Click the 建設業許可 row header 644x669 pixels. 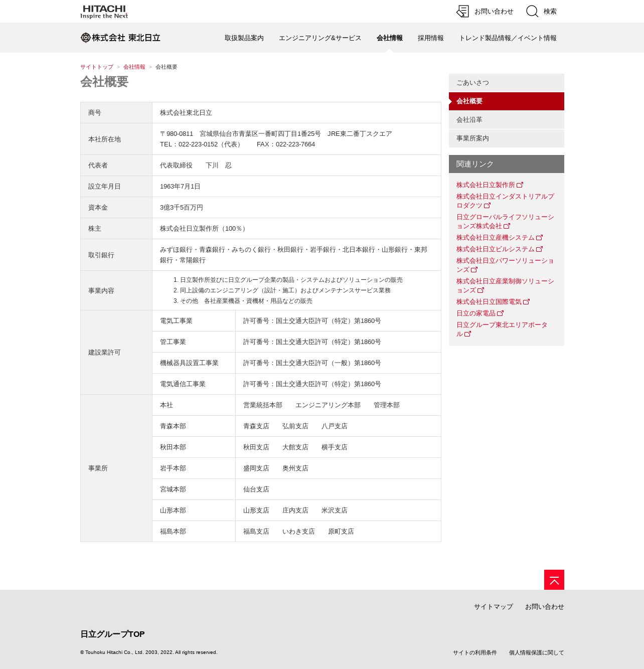coord(116,353)
